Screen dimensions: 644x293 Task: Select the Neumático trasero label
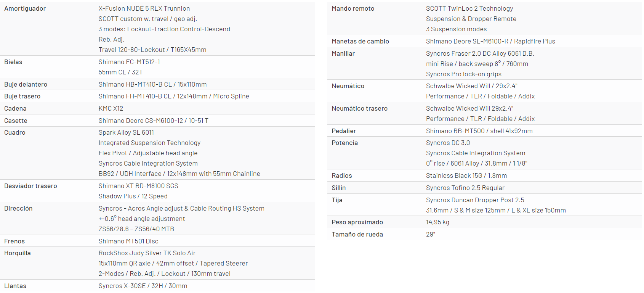(x=359, y=108)
